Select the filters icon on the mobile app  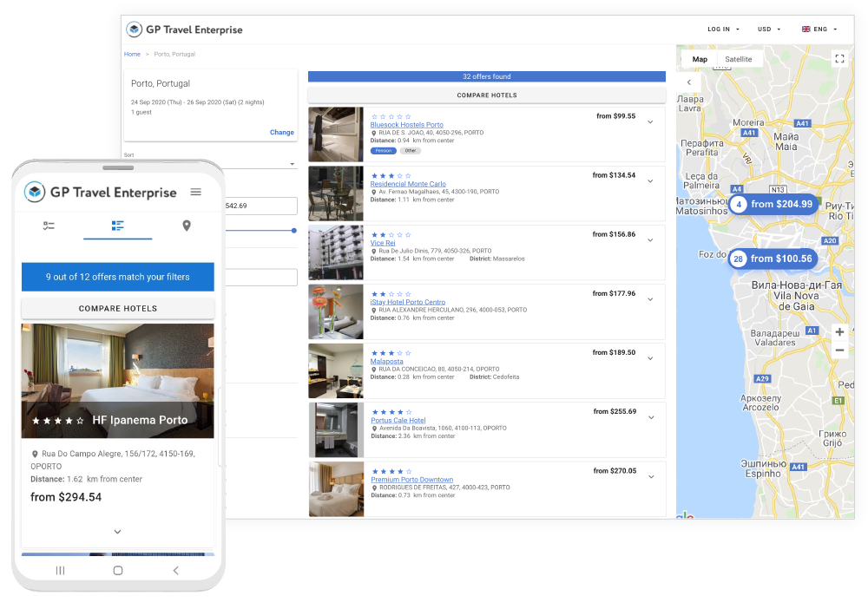(x=49, y=226)
